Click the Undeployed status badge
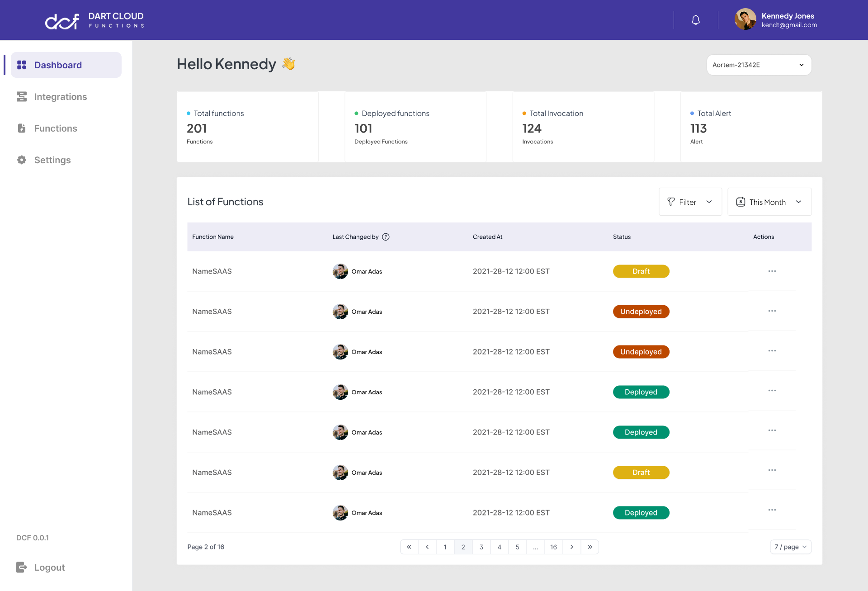Screen dimensions: 868x591 641,311
